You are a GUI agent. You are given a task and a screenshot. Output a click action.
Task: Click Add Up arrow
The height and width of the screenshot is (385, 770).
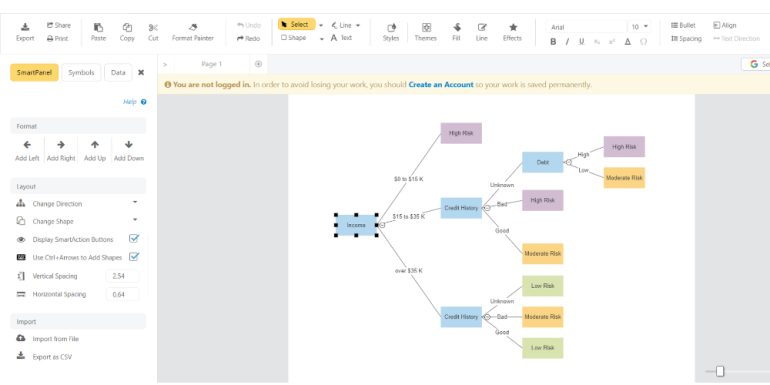pyautogui.click(x=95, y=150)
